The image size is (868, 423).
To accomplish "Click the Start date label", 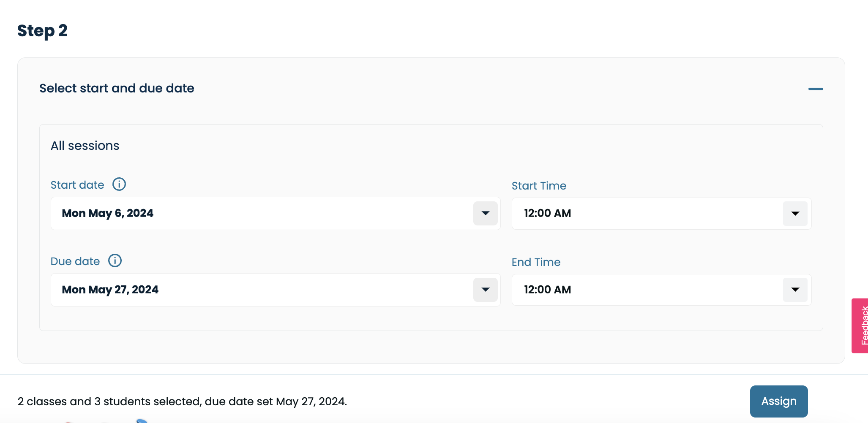I will click(77, 185).
